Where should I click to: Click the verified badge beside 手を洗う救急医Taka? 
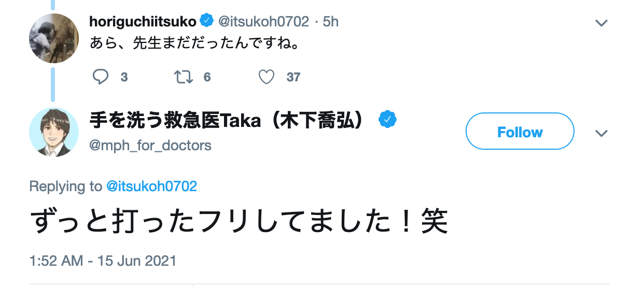tap(387, 120)
